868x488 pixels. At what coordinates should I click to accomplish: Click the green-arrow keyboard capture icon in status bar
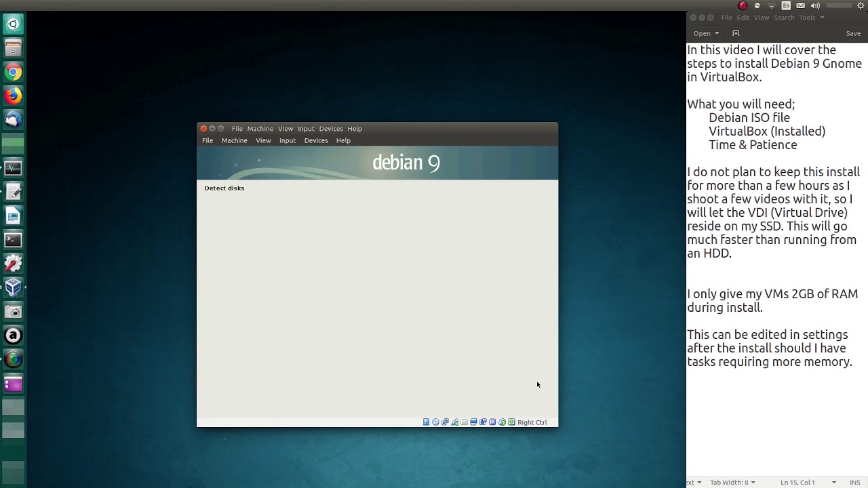click(511, 422)
